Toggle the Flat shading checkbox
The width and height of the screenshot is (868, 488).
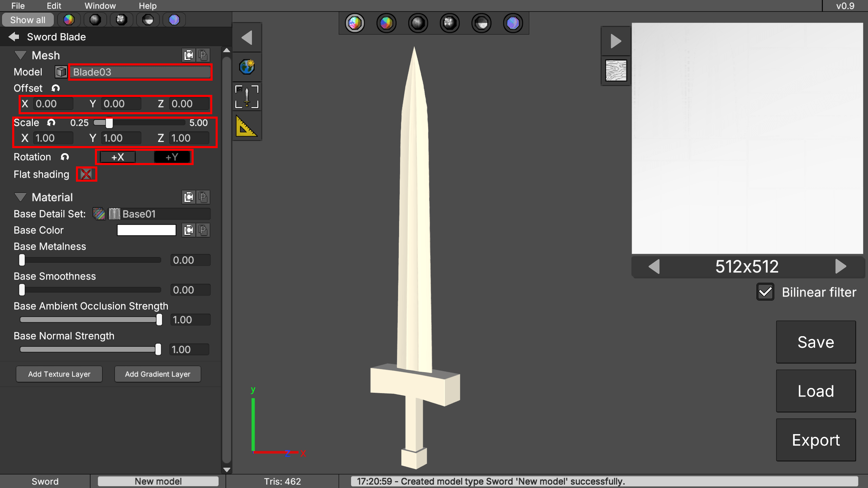click(86, 174)
